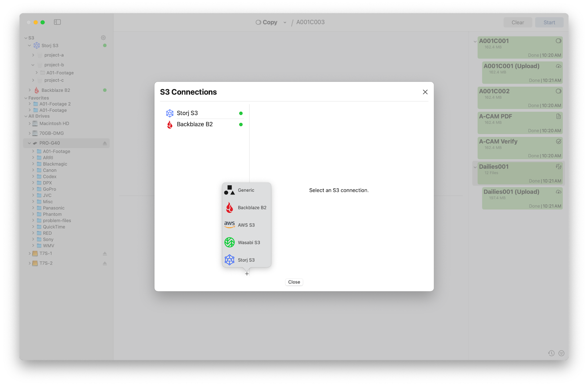Click the transcode icon on the Dailies001 job

[x=559, y=167]
